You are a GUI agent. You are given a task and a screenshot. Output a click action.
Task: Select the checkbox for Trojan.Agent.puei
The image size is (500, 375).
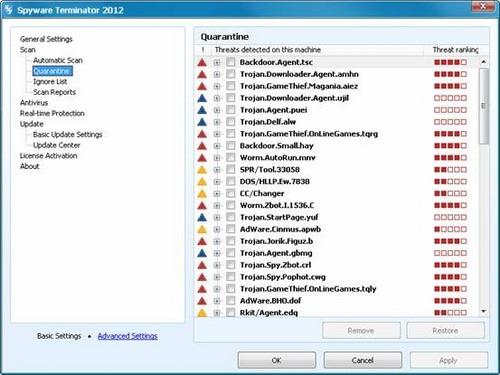[x=230, y=110]
